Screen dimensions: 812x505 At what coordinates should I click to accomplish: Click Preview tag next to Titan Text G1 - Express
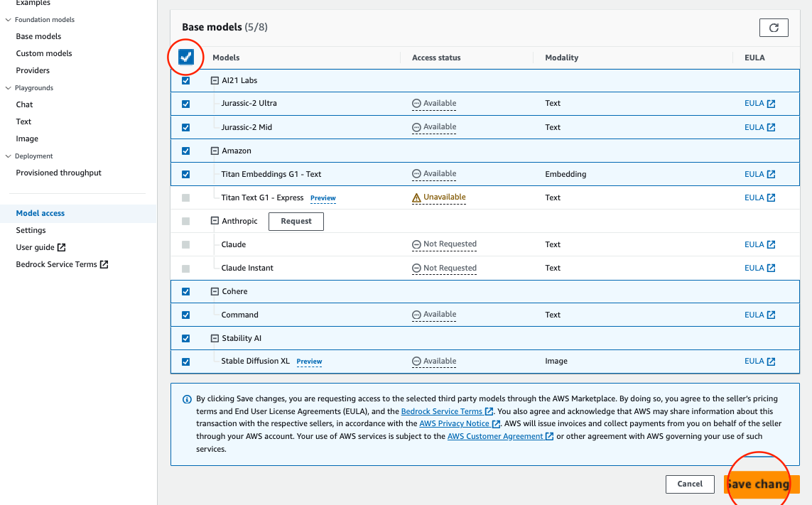pyautogui.click(x=323, y=198)
